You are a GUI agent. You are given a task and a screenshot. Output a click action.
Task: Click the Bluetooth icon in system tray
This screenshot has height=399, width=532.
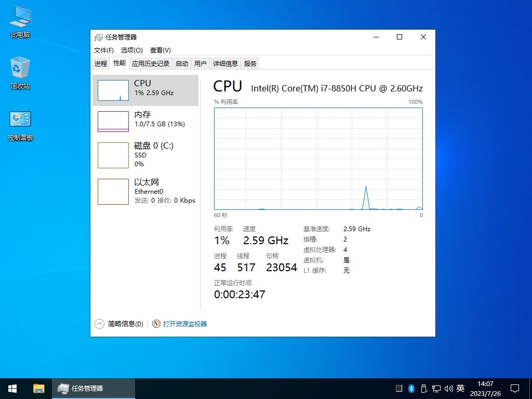coord(410,388)
